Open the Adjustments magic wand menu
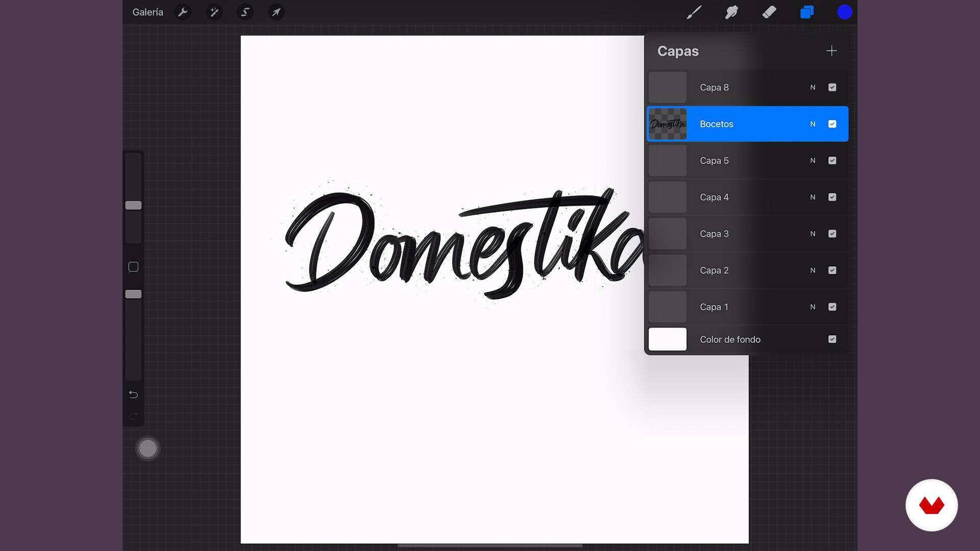 [214, 12]
